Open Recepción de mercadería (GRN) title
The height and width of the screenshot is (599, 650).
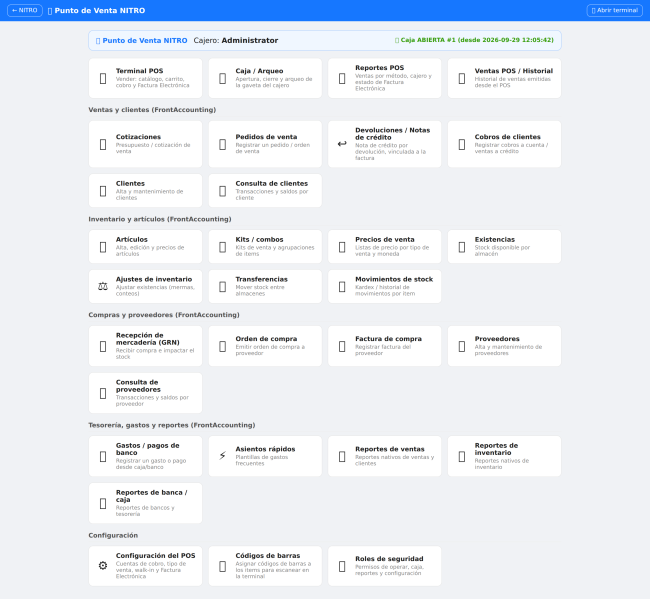[x=148, y=339]
